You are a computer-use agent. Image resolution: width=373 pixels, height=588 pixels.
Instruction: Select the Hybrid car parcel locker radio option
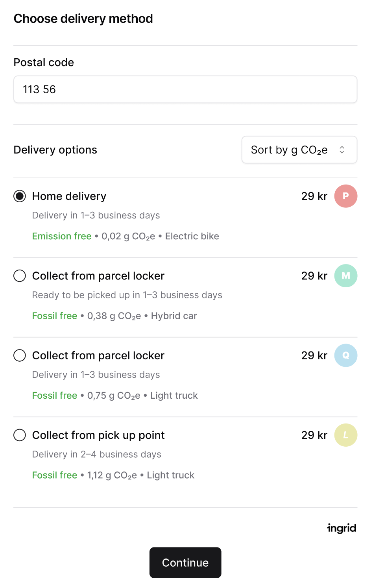[20, 276]
